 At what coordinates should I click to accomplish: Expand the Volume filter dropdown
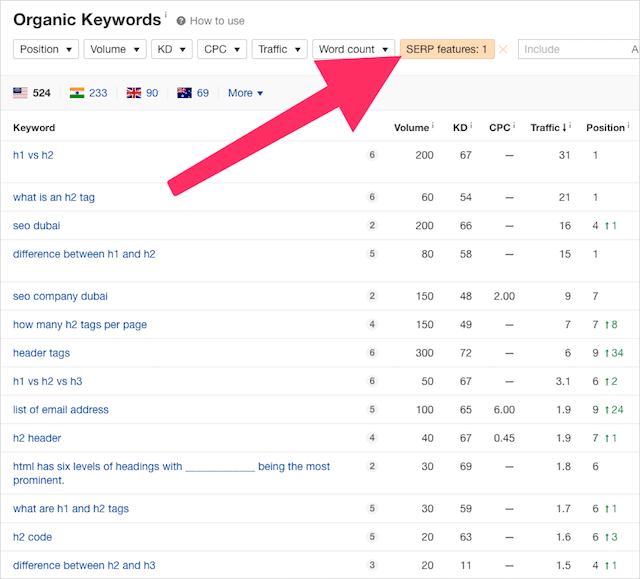114,49
